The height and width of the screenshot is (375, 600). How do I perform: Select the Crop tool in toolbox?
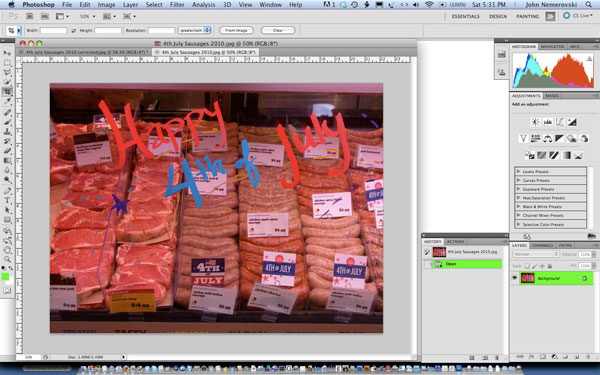point(7,92)
